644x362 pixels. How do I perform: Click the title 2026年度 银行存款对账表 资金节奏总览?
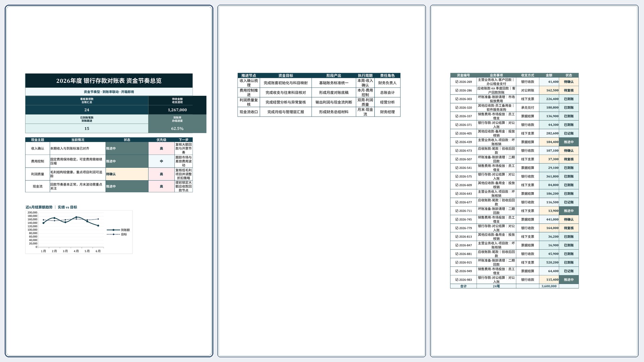pos(109,81)
